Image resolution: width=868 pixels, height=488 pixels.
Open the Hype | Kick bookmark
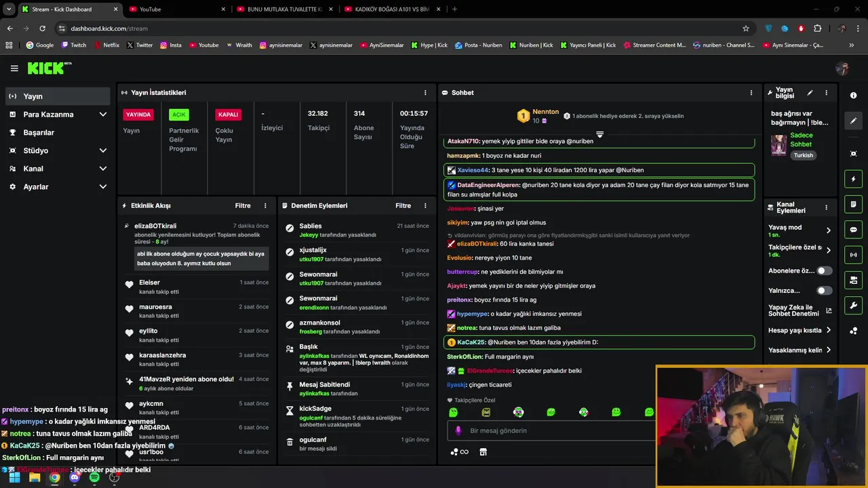(x=429, y=45)
